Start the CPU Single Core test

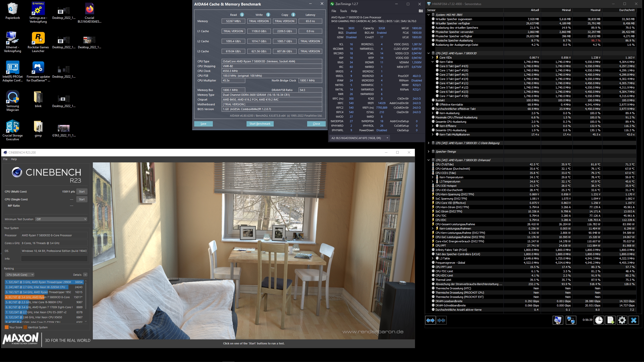[x=82, y=199]
